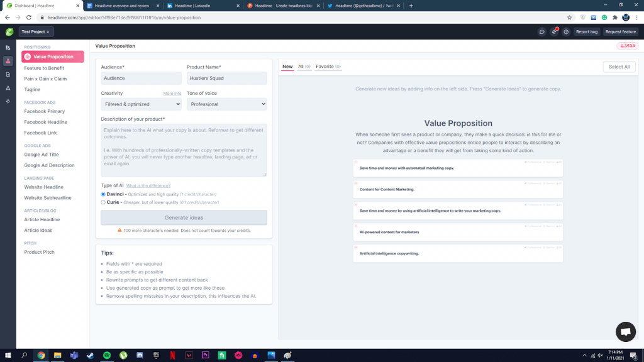Screen dimensions: 644x362
Task: Click the Request feature button
Action: click(x=621, y=31)
